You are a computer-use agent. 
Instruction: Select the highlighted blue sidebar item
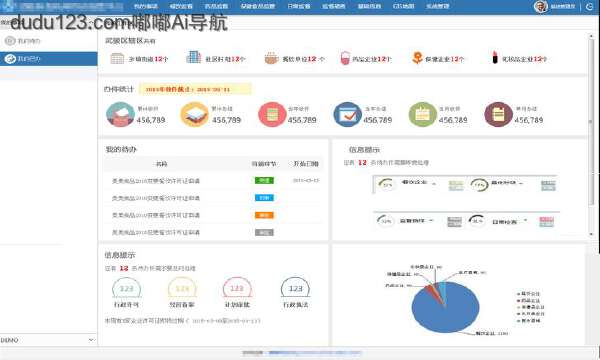tap(49, 59)
